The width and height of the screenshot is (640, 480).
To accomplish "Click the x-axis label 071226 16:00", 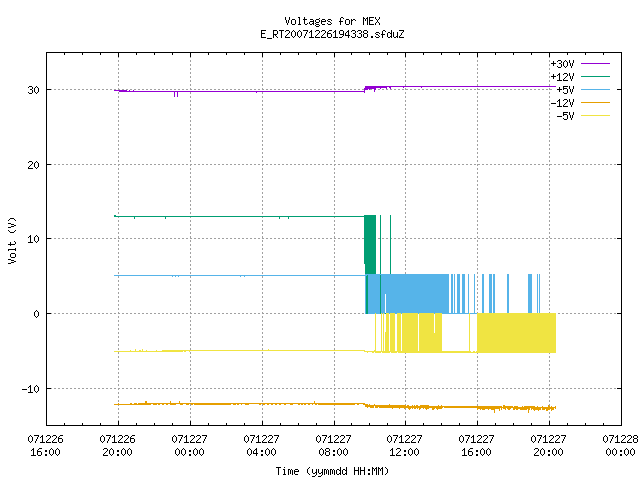I will coord(45,446).
